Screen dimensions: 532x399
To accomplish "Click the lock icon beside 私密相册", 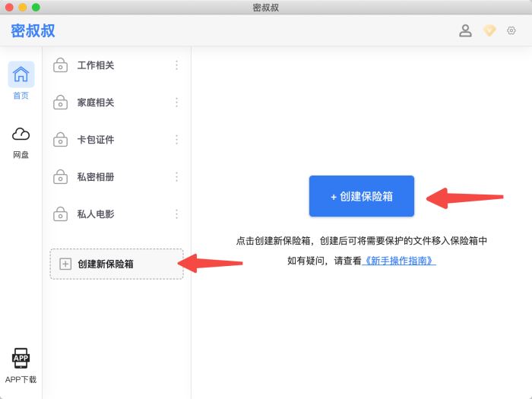I will coord(60,177).
